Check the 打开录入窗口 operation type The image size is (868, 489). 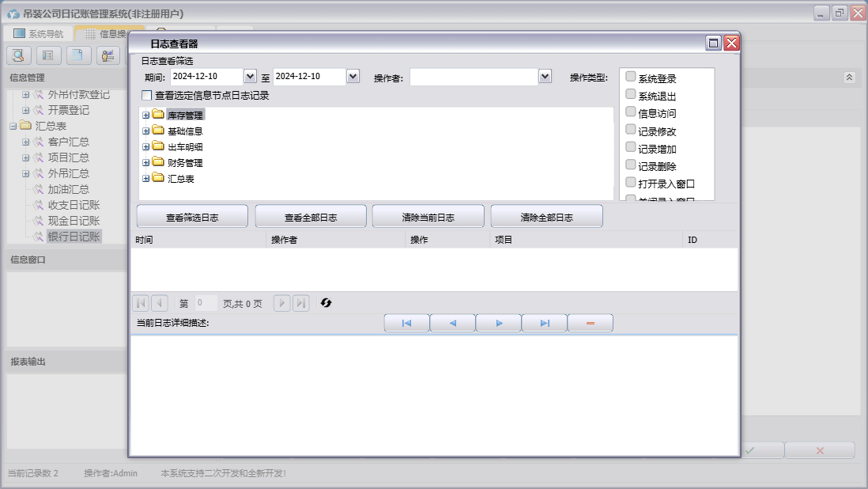click(630, 182)
